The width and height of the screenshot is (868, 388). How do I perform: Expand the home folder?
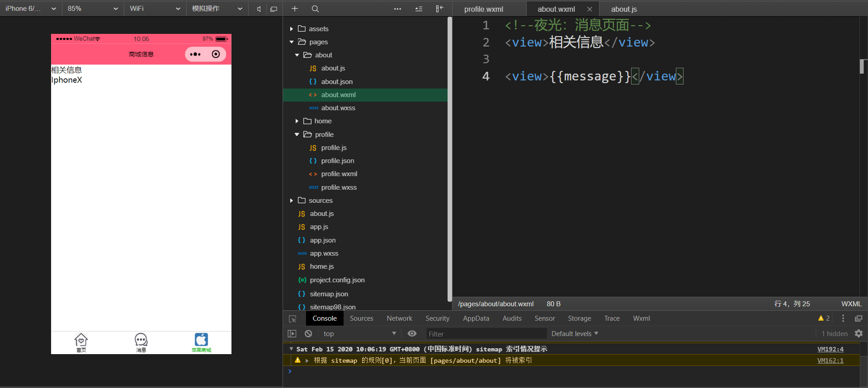(297, 121)
